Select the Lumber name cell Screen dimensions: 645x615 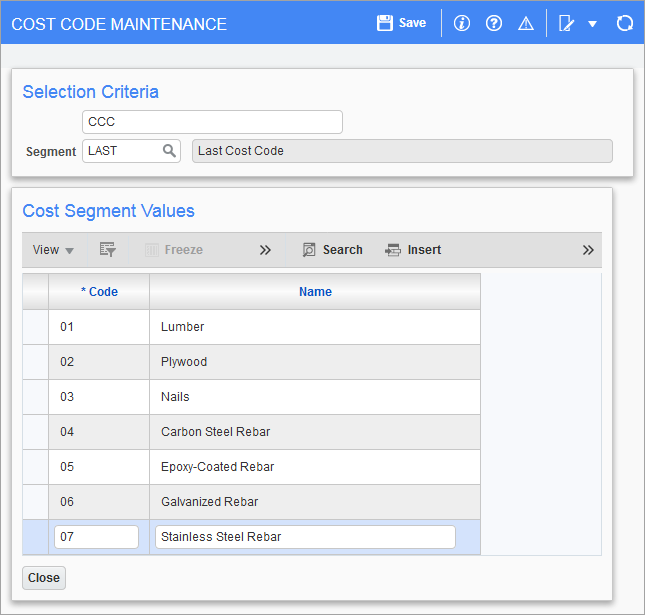[x=315, y=327]
